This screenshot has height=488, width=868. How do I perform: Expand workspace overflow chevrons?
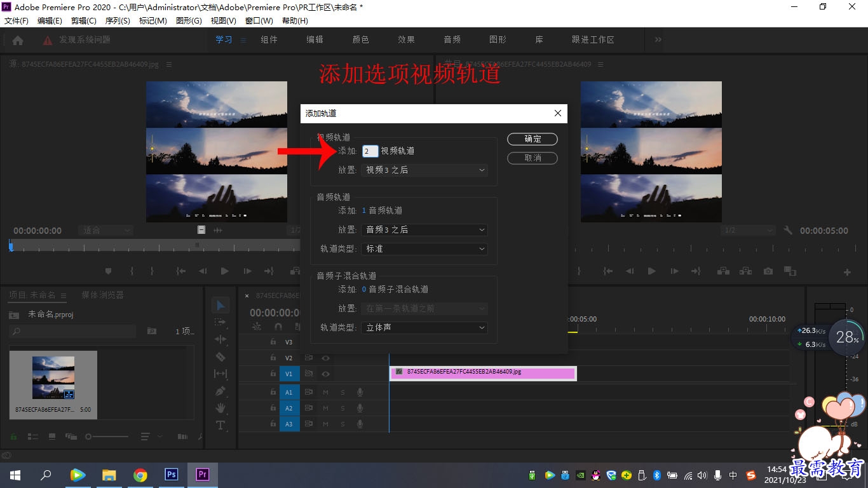[658, 39]
